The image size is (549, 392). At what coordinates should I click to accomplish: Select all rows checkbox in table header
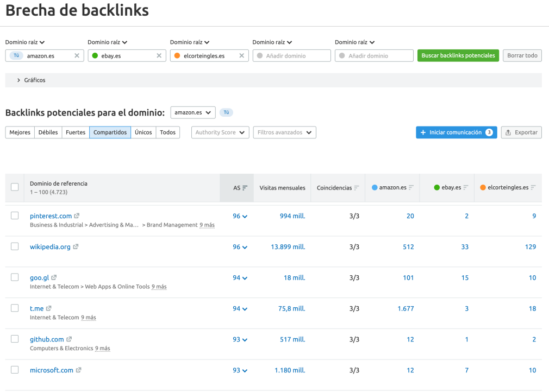pos(15,187)
